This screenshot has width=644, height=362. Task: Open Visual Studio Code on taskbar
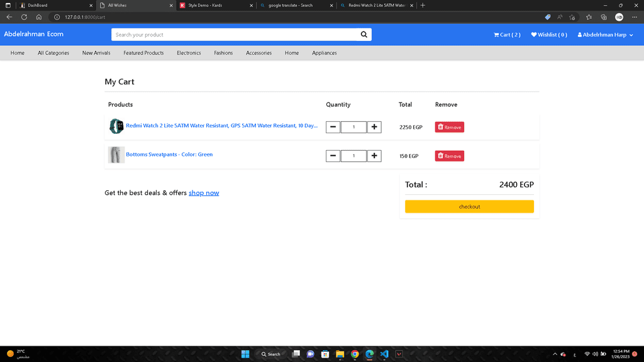pos(384,354)
